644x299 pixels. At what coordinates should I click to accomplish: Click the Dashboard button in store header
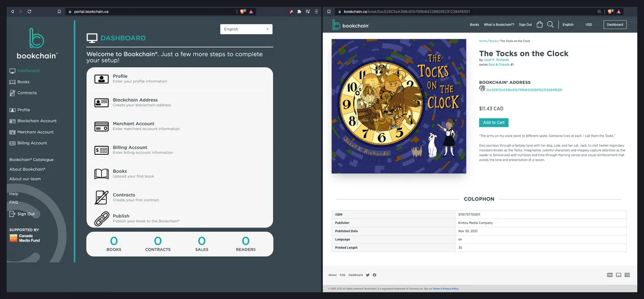click(x=615, y=25)
